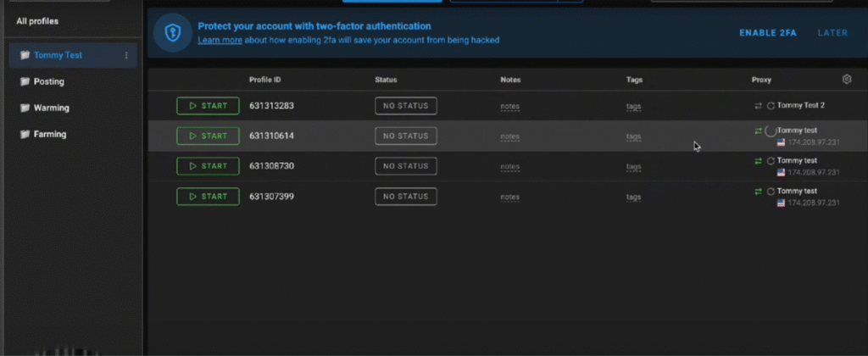
Task: Set status for profile 631307399
Action: point(406,197)
